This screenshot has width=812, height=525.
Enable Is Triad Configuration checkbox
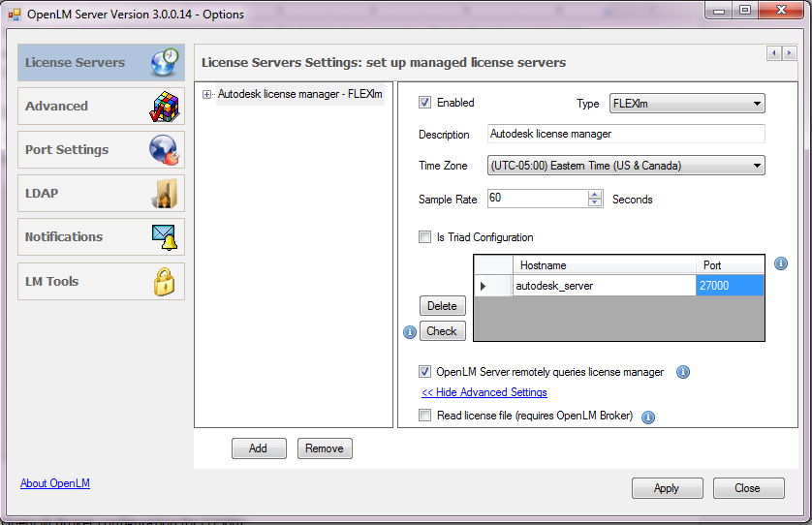[424, 237]
